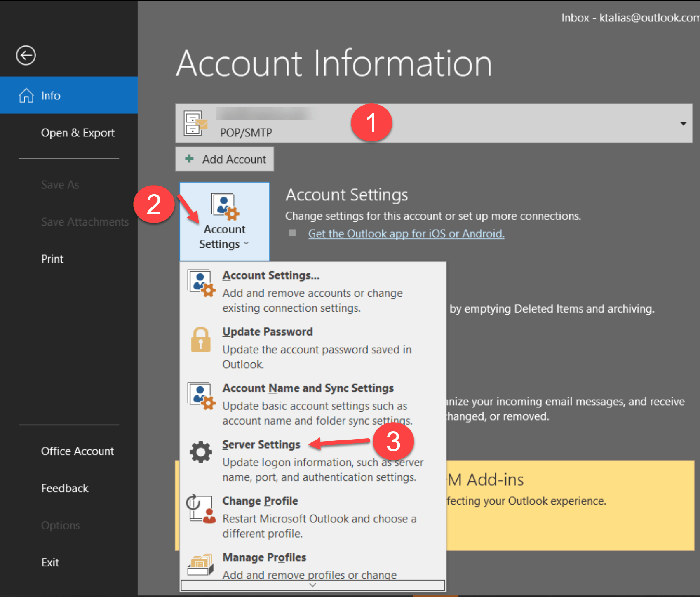Choose Manage Profiles menu item
This screenshot has width=700, height=597.
[x=313, y=564]
